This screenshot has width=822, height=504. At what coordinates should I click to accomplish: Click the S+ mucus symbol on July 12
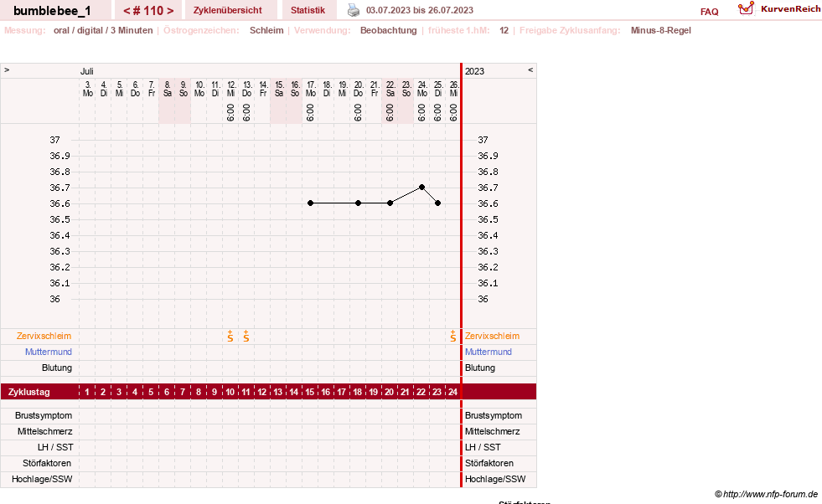[230, 337]
